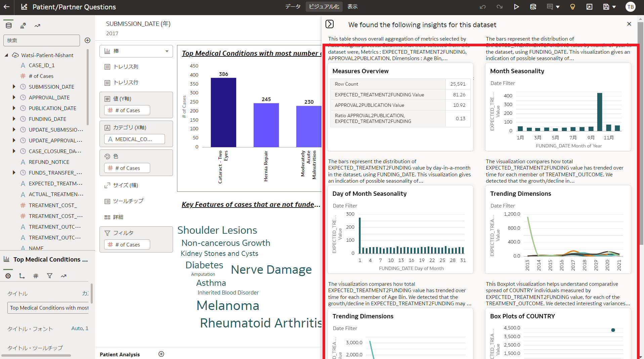The width and height of the screenshot is (644, 359).
Task: Click the # of Cases pill under 色
Action: pos(127,168)
